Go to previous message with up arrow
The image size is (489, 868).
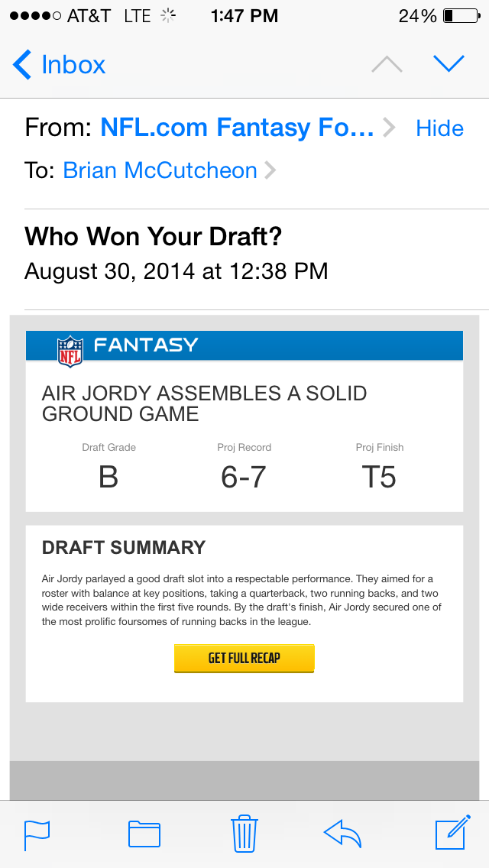(387, 65)
